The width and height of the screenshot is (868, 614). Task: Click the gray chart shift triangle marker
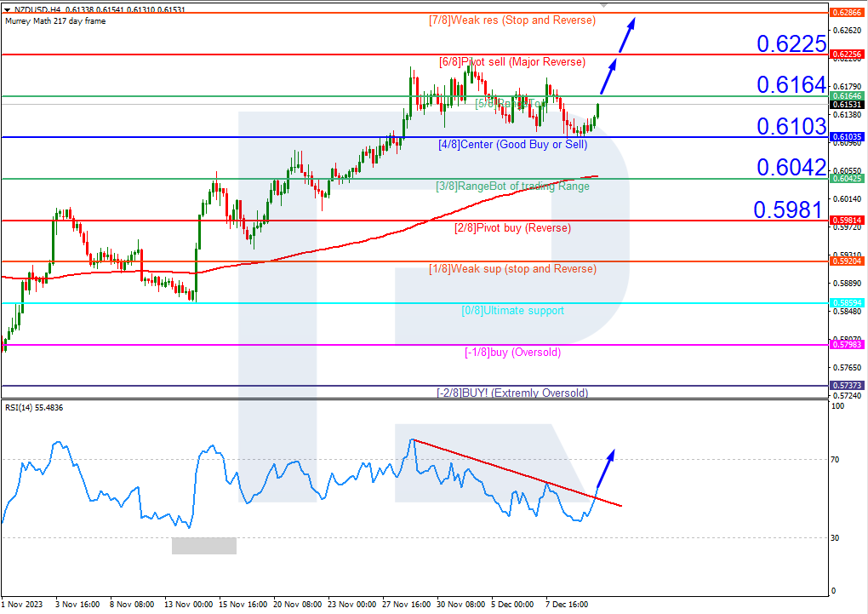point(604,4)
